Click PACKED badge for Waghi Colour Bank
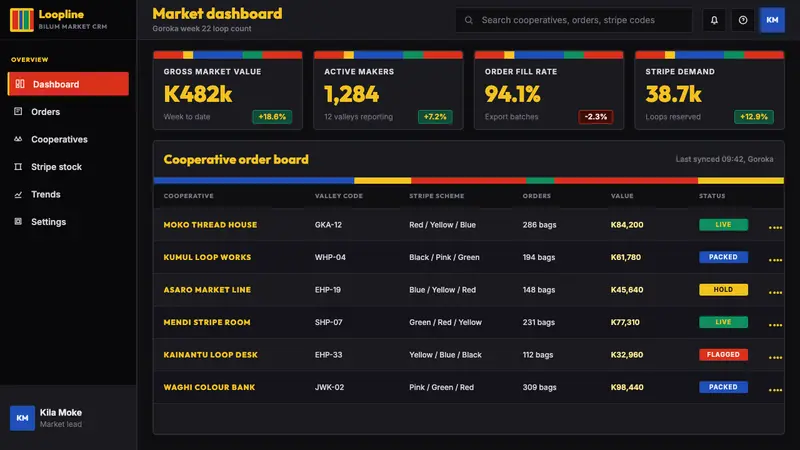The height and width of the screenshot is (450, 800). (x=723, y=387)
